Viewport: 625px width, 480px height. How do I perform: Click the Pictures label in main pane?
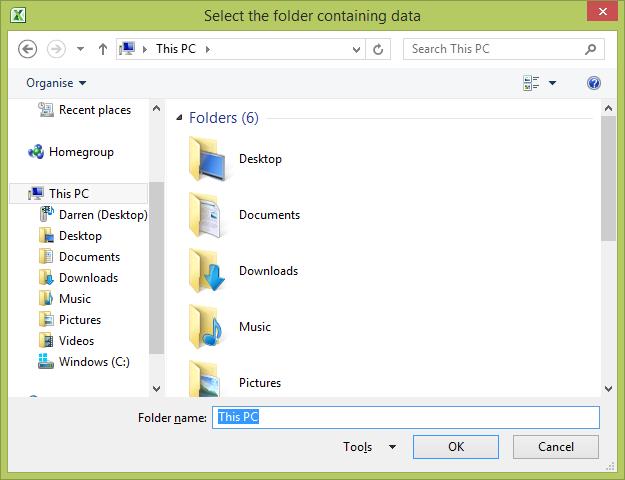point(260,383)
